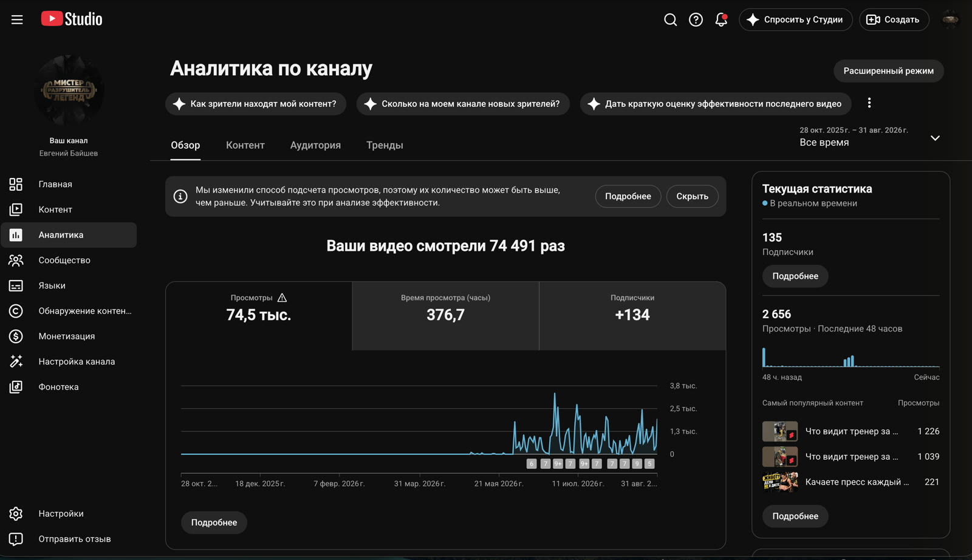Ask "Сколько на моем канале новых зрителей?"
Screen dimensions: 972x560
click(463, 104)
